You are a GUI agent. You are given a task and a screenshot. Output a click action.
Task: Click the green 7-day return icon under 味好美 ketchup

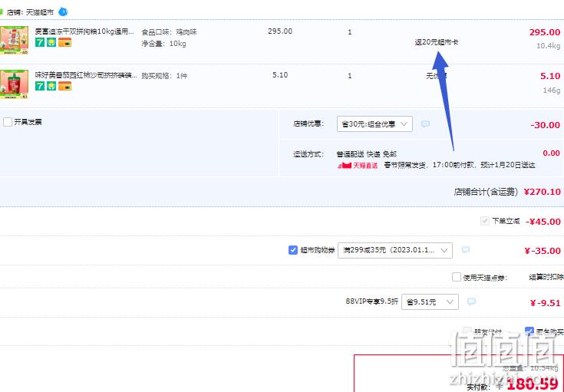tap(40, 86)
